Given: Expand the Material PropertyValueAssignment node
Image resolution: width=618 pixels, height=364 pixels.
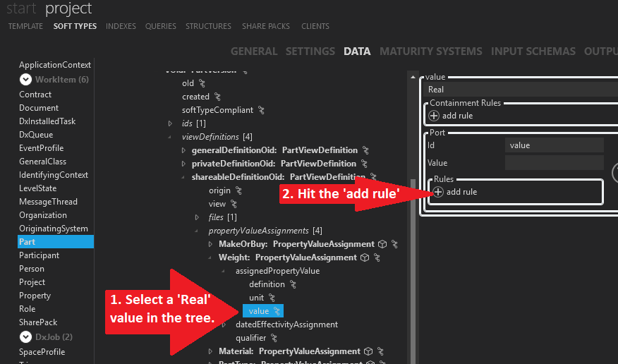Looking at the screenshot, I should (210, 351).
